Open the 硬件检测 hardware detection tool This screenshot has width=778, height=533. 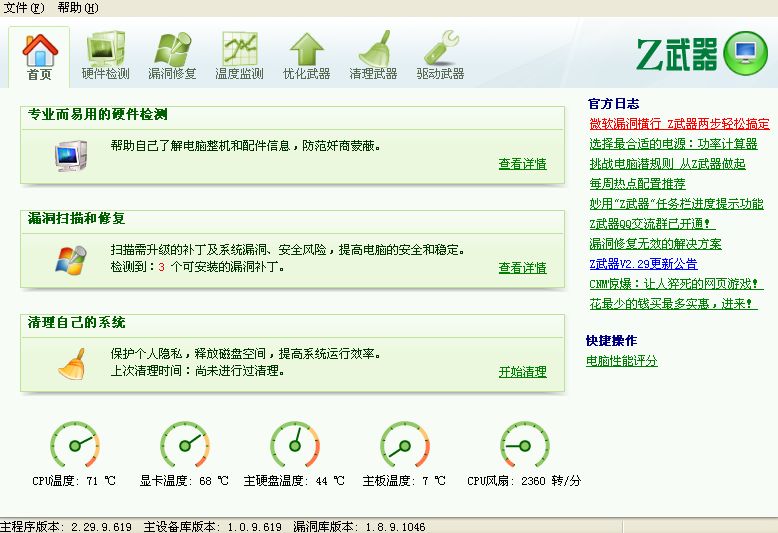pos(106,56)
